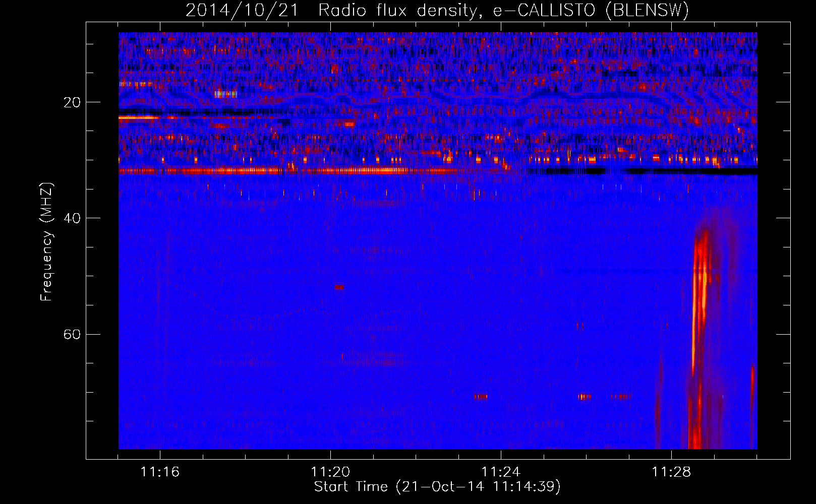
Task: Click the 20 MHz frequency tick label
Action: tap(72, 102)
